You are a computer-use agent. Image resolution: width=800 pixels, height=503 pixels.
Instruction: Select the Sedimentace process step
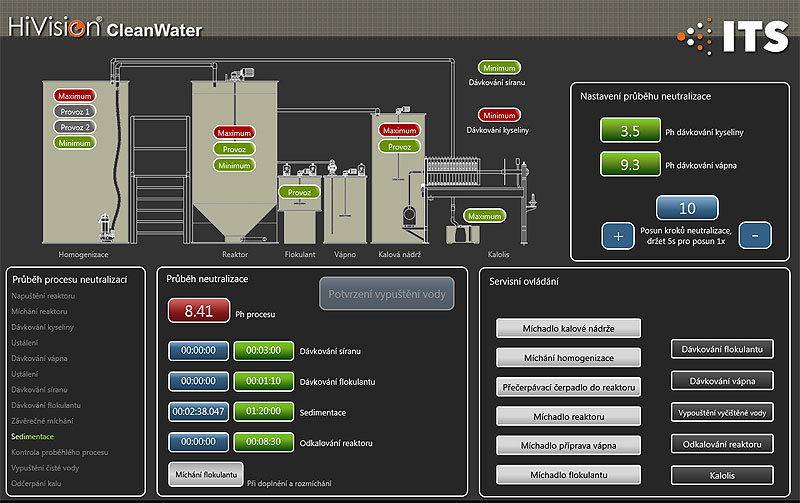pyautogui.click(x=35, y=436)
